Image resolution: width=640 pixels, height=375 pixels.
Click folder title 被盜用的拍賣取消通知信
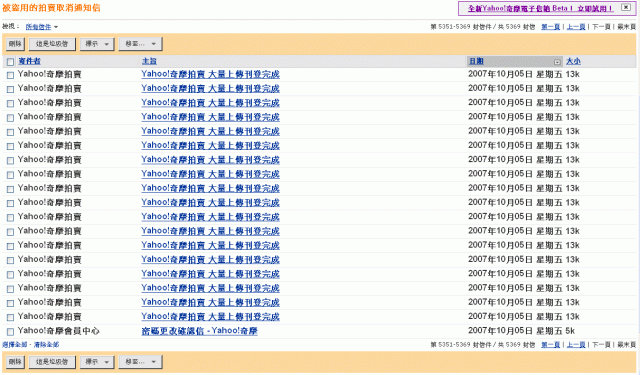tap(51, 8)
